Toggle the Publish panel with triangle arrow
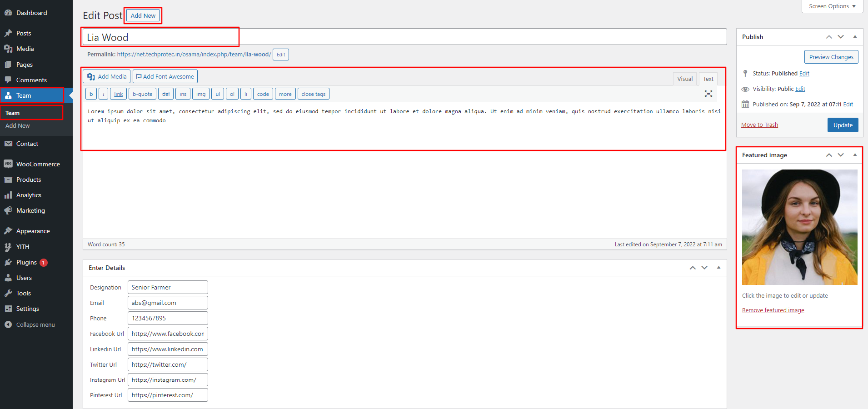The image size is (868, 409). [855, 37]
